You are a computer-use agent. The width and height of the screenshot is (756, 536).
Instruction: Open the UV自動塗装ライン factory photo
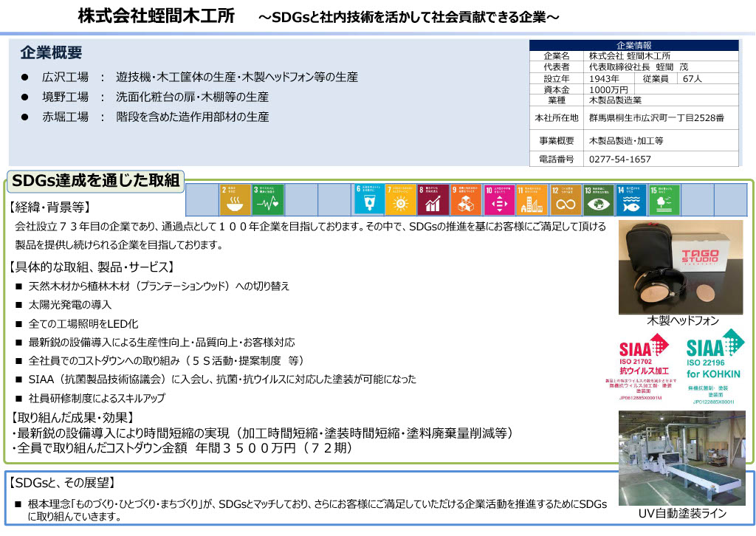(x=682, y=458)
